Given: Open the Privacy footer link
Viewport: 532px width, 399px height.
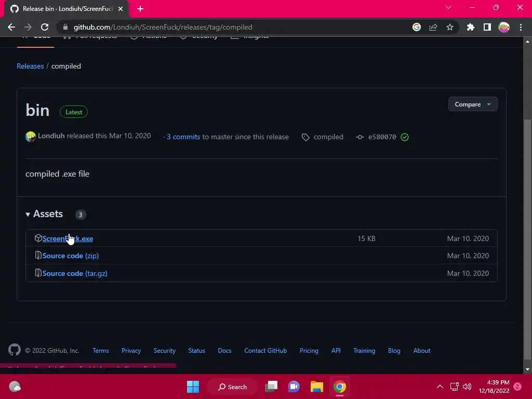Looking at the screenshot, I should [x=131, y=351].
